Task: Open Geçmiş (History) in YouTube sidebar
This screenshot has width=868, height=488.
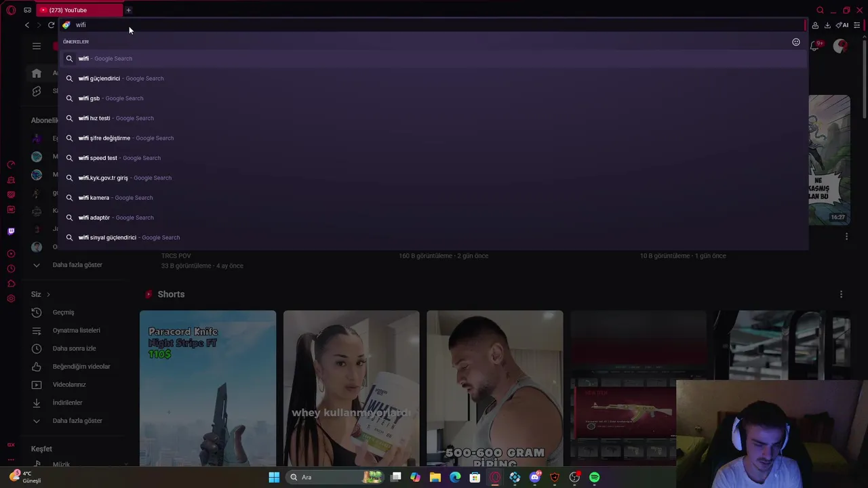Action: click(63, 312)
